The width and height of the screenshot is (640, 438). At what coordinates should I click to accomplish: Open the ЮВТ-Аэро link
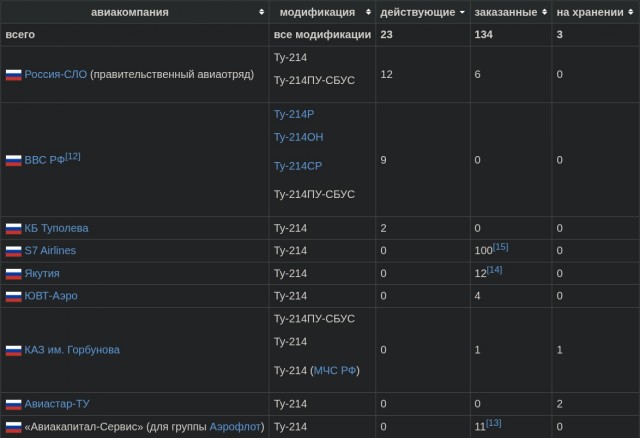(51, 296)
